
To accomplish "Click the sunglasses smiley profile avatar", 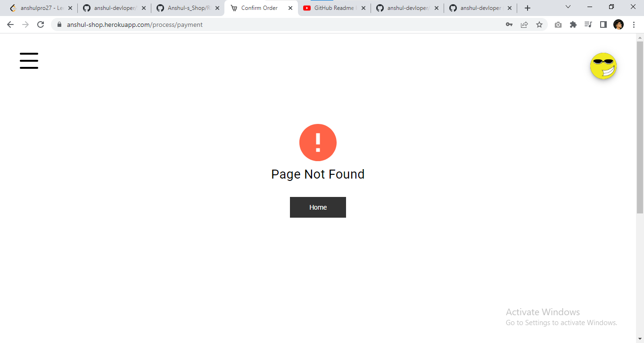I will click(603, 66).
